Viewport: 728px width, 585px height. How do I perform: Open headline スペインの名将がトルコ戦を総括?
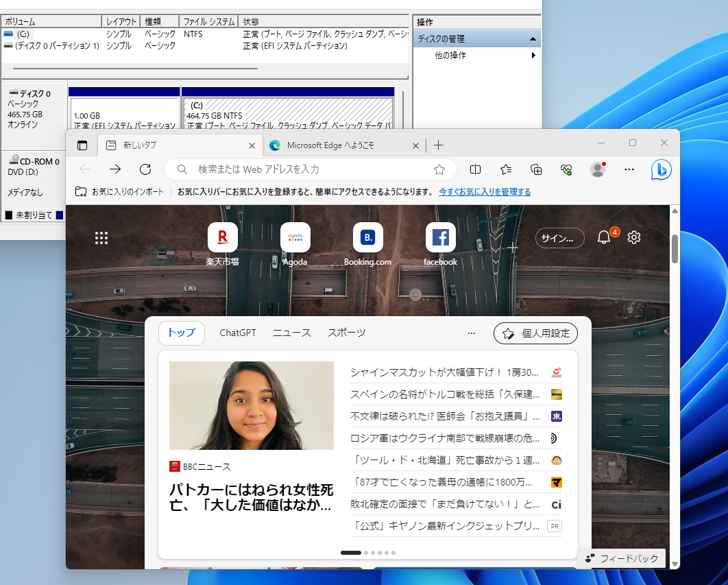pyautogui.click(x=445, y=394)
